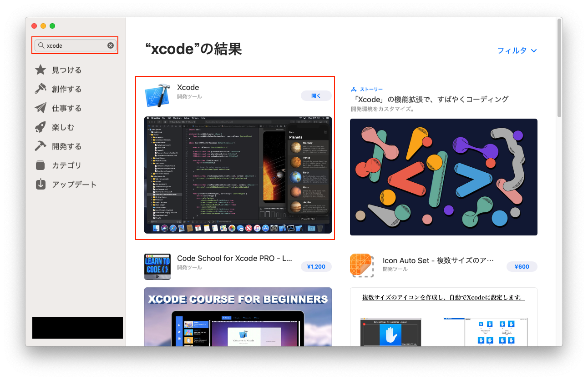Open the 開発する developer section
This screenshot has width=588, height=380.
(40, 146)
